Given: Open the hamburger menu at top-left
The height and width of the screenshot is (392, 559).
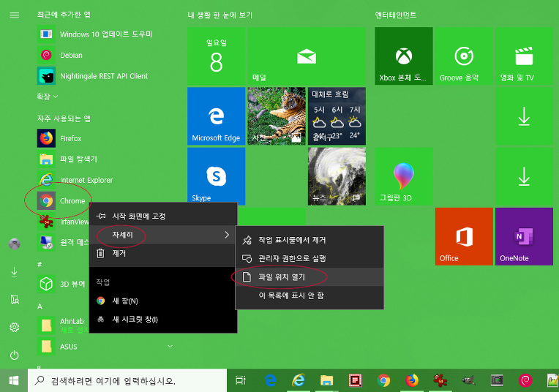Looking at the screenshot, I should click(14, 15).
